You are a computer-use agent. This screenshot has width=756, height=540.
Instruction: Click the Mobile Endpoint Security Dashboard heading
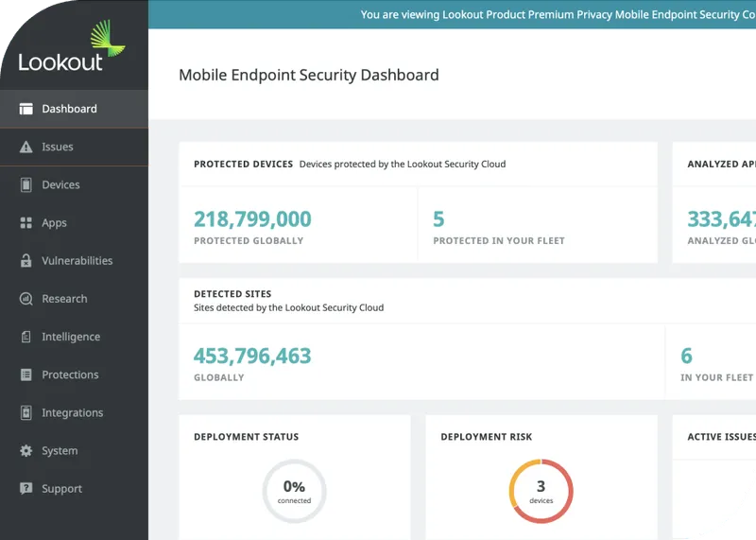click(x=309, y=75)
